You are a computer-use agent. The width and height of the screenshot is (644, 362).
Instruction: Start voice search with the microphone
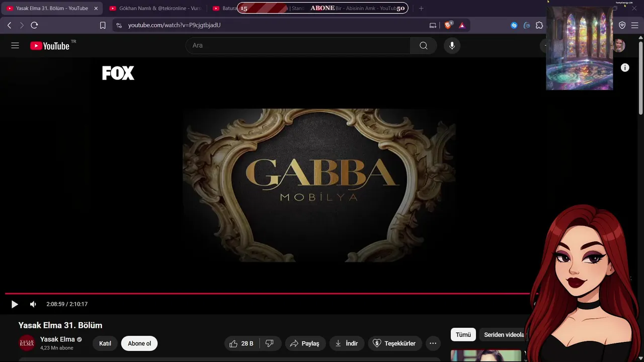452,46
